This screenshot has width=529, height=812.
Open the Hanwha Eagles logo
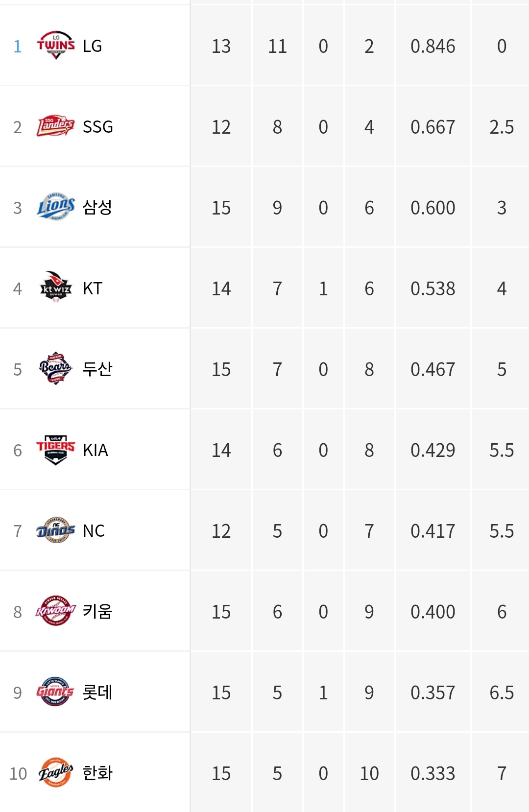point(56,772)
